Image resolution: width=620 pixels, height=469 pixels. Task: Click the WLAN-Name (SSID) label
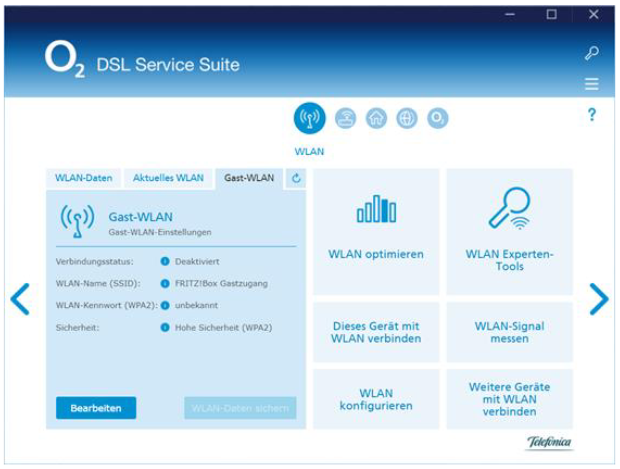[x=98, y=284]
